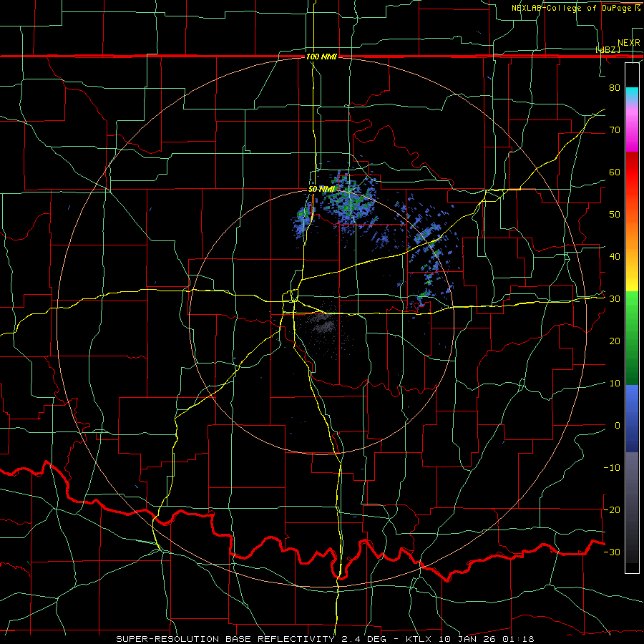
Task: Click the 0 value on the dBZ scale
Action: [x=617, y=426]
